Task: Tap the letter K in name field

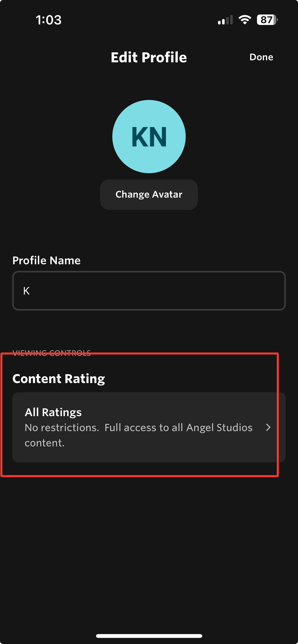Action: coord(26,291)
